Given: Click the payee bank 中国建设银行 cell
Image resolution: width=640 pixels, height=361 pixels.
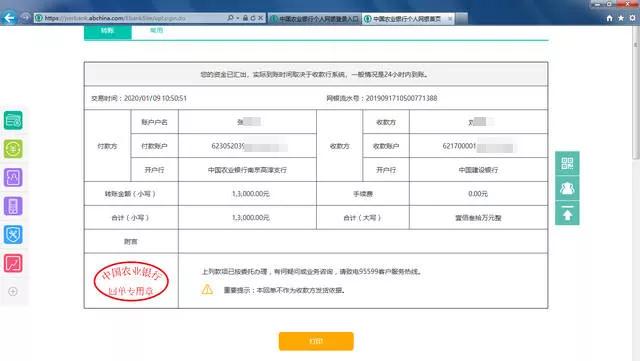Looking at the screenshot, I should pyautogui.click(x=478, y=170).
